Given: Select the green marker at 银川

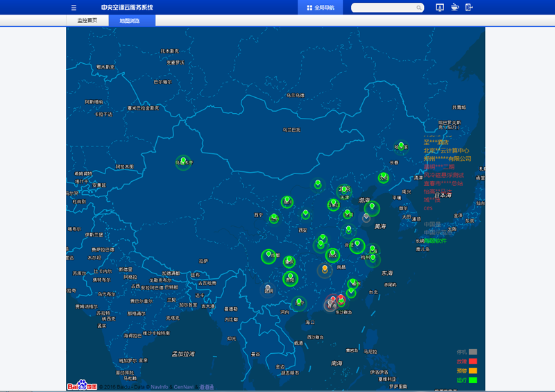Looking at the screenshot, I should pyautogui.click(x=287, y=200).
